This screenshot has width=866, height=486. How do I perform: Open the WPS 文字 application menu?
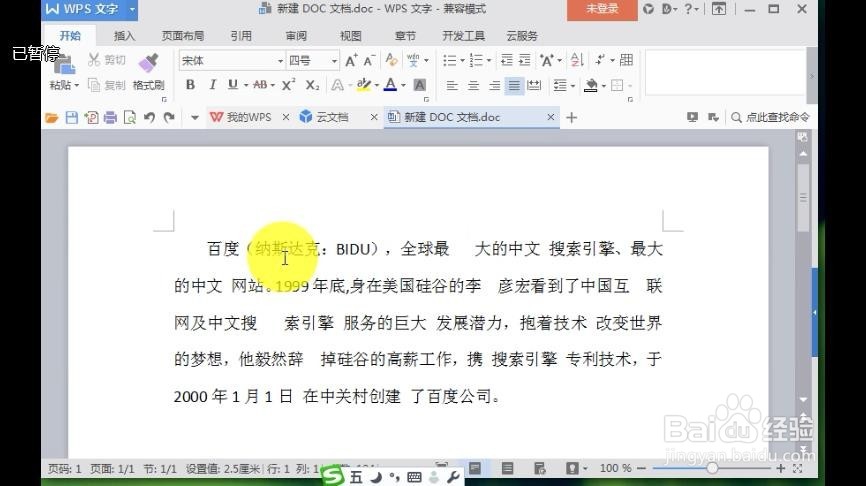click(x=89, y=9)
